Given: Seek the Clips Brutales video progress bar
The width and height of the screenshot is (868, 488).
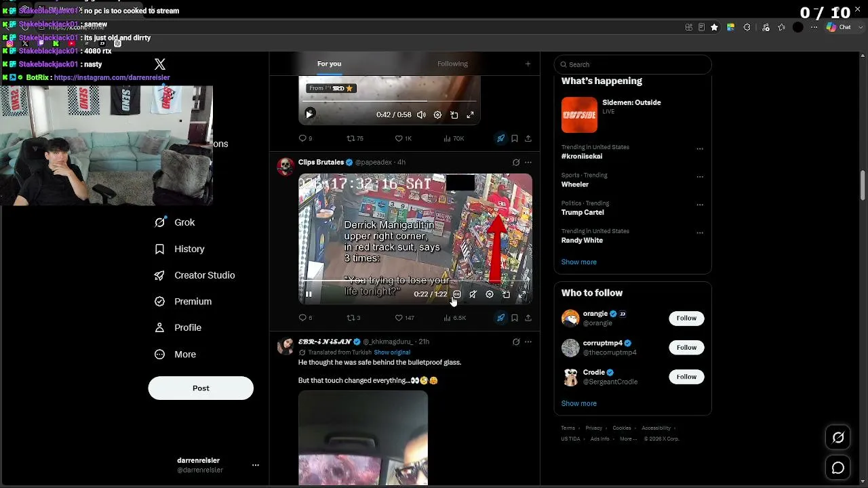Looking at the screenshot, I should coord(415,280).
